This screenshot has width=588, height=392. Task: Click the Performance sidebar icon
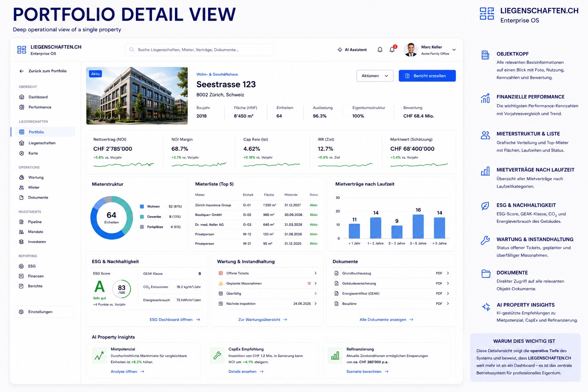pyautogui.click(x=21, y=107)
